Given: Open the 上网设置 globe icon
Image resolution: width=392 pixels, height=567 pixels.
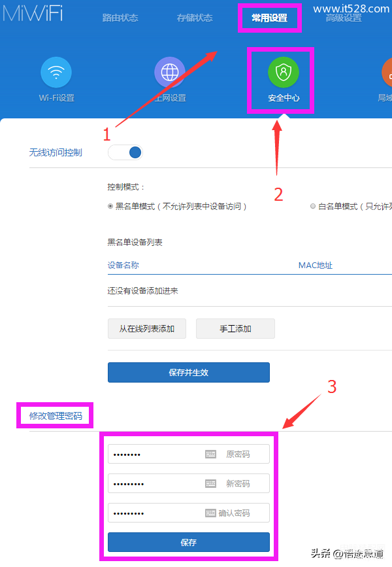Looking at the screenshot, I should [170, 73].
